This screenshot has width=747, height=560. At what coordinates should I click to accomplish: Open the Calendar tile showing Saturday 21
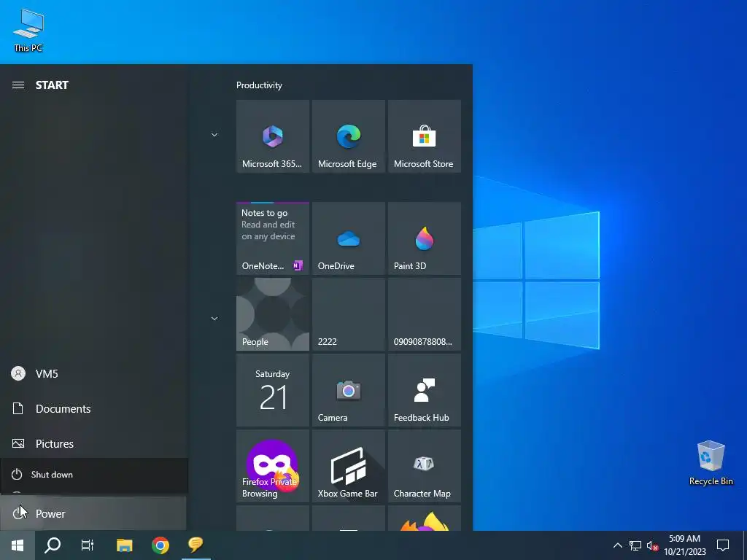click(x=273, y=390)
